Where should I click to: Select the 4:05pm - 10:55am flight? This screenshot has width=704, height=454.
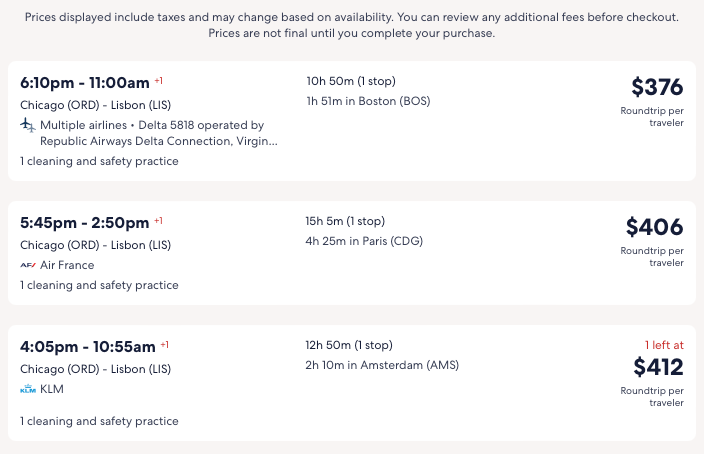pyautogui.click(x=88, y=347)
